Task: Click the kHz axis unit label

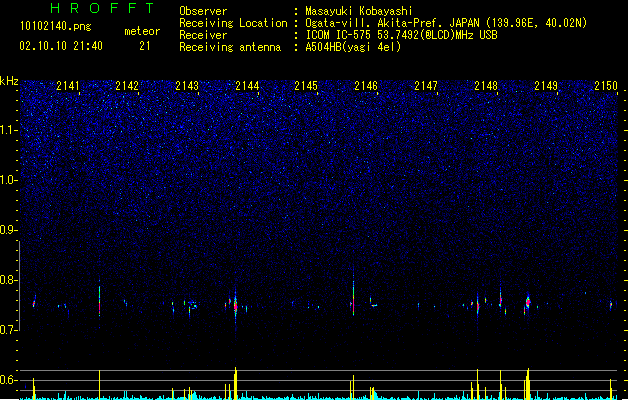Action: click(x=9, y=81)
